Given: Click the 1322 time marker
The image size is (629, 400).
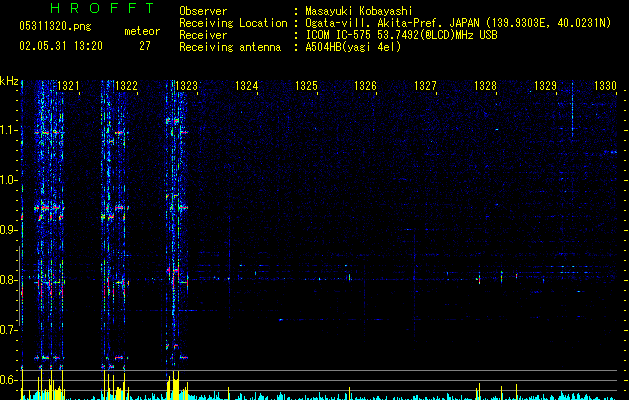Looking at the screenshot, I should pos(126,86).
